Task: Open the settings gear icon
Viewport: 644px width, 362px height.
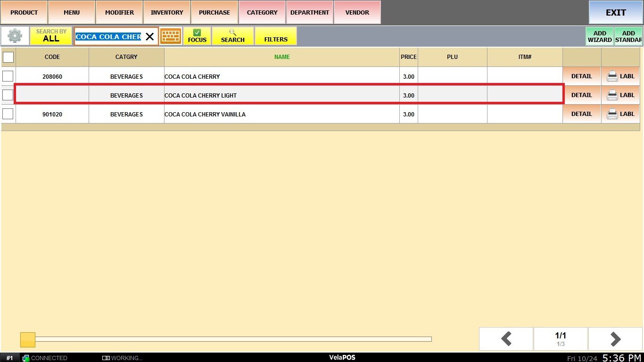Action: pos(15,36)
